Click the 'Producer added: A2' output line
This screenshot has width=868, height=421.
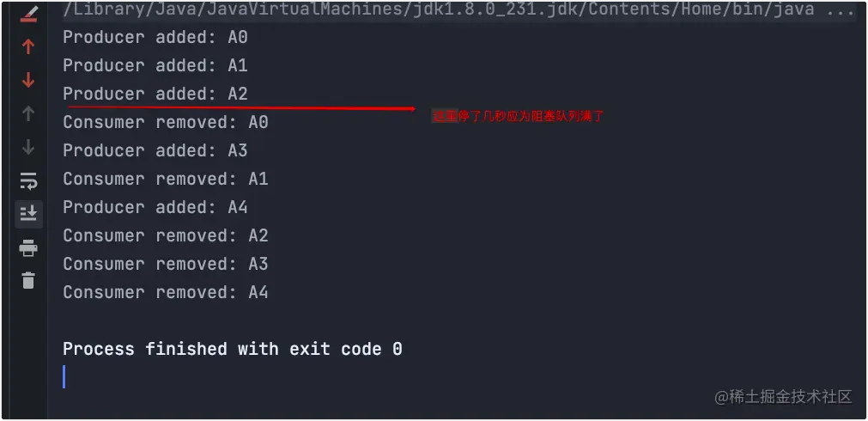pyautogui.click(x=155, y=95)
